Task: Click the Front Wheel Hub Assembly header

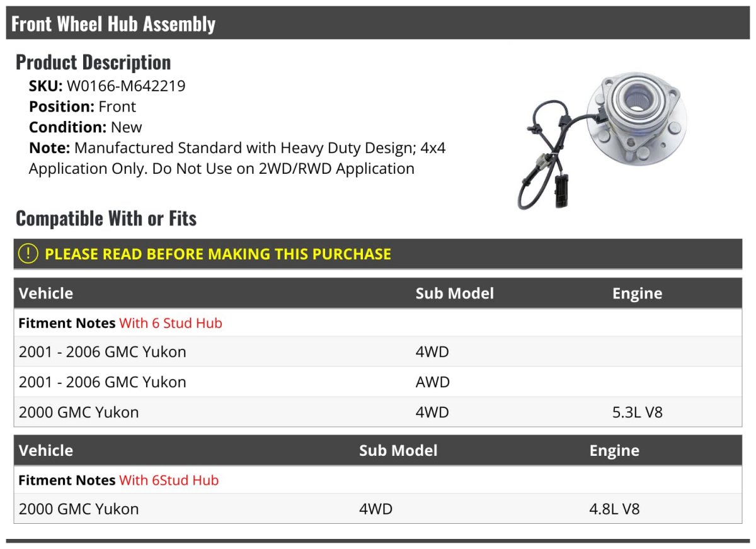Action: tap(113, 24)
